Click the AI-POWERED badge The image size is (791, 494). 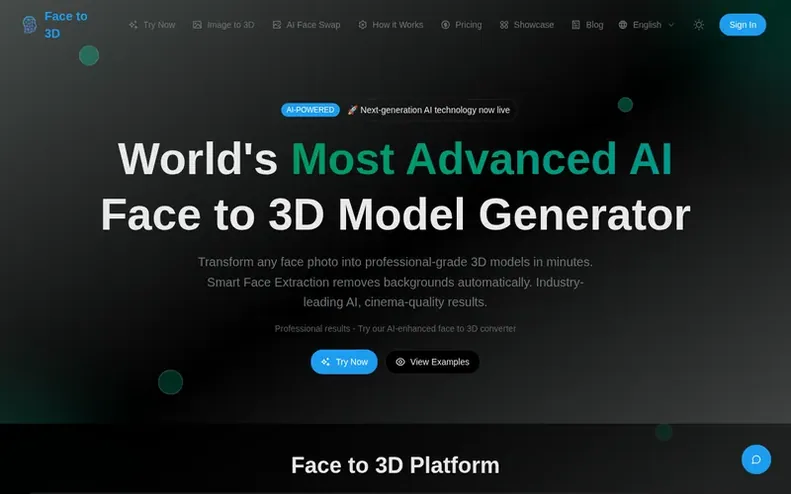click(x=310, y=109)
